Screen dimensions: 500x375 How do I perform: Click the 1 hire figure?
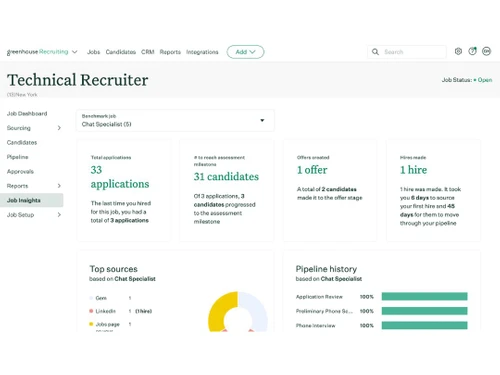[413, 170]
